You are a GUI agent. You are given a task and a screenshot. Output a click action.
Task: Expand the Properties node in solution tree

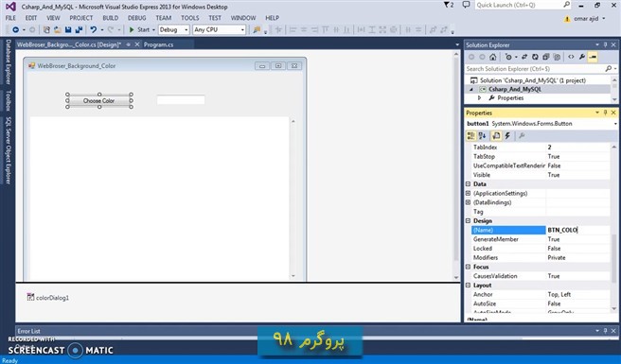point(479,97)
